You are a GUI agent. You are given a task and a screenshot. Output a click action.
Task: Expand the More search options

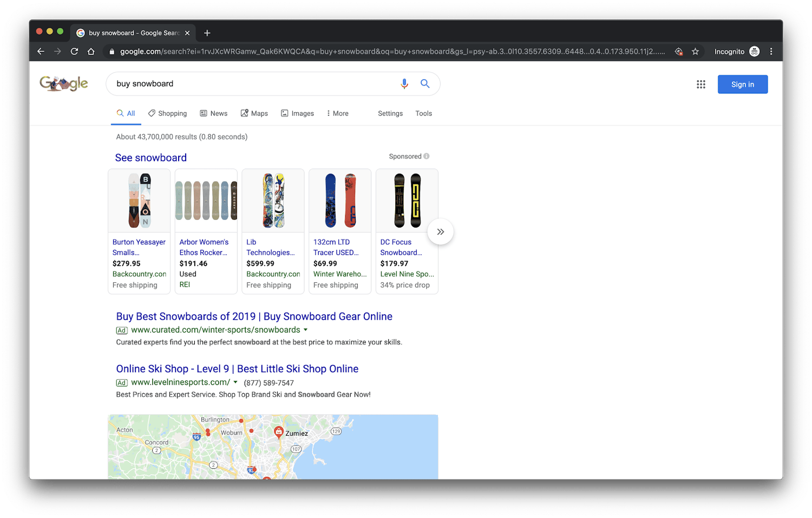337,113
